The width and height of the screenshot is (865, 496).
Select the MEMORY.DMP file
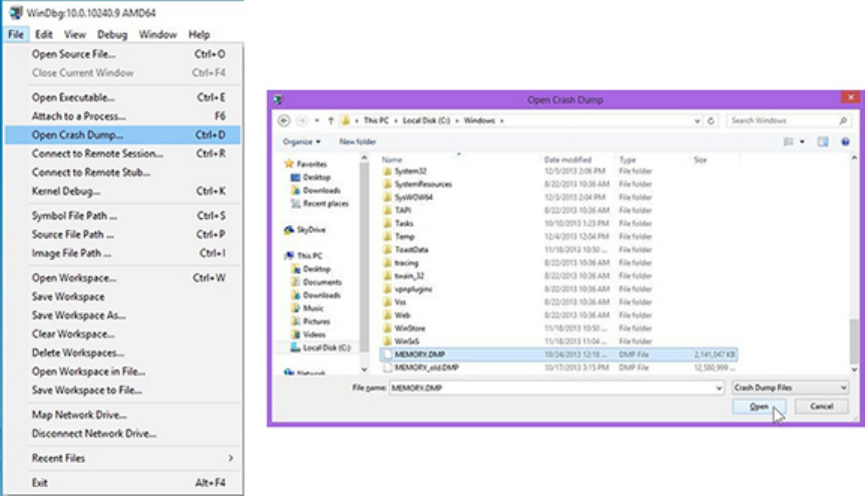click(558, 354)
